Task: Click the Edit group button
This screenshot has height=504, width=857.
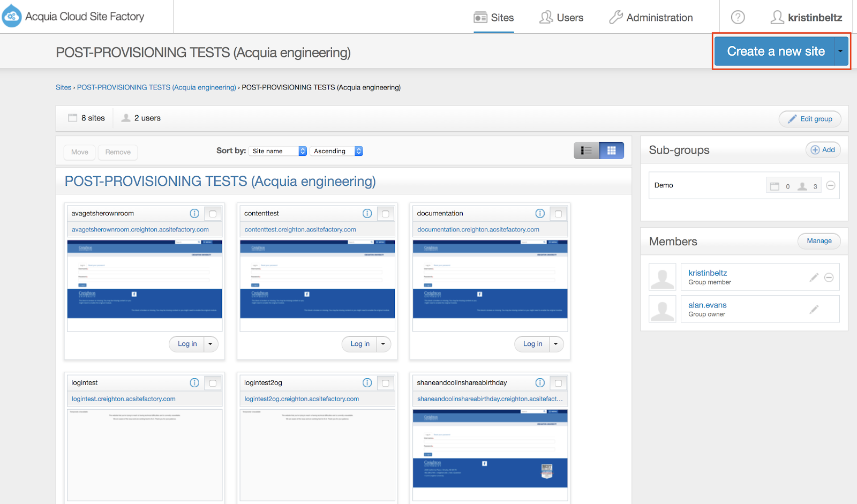Action: pos(810,119)
